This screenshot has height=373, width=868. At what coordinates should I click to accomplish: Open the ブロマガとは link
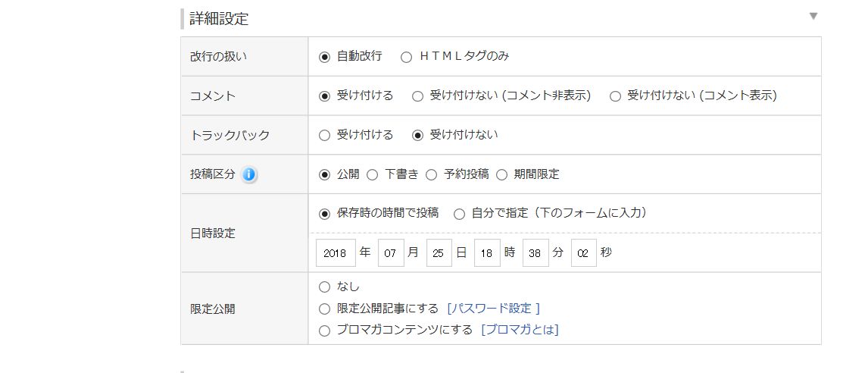[520, 330]
